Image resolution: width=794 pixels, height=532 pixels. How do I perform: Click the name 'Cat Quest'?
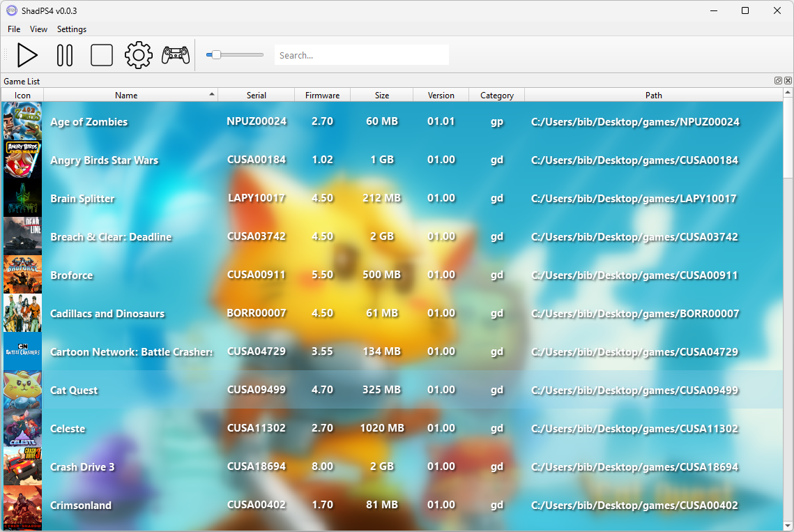coord(74,390)
